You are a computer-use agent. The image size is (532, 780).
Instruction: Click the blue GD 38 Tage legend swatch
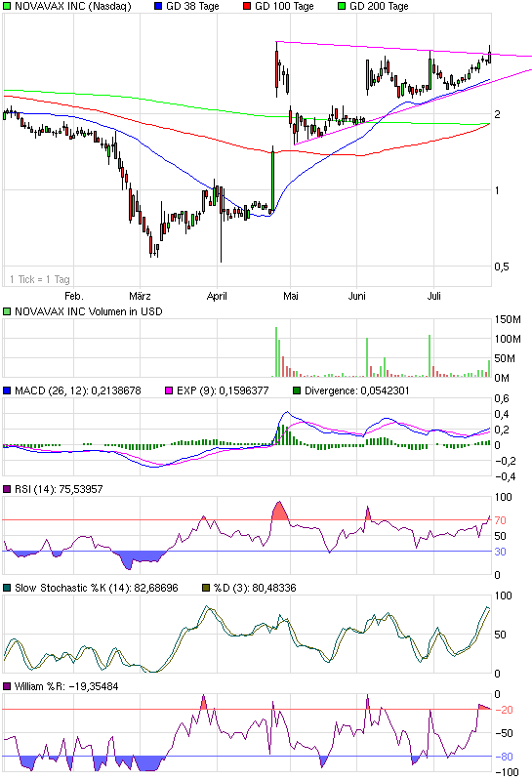tap(158, 7)
